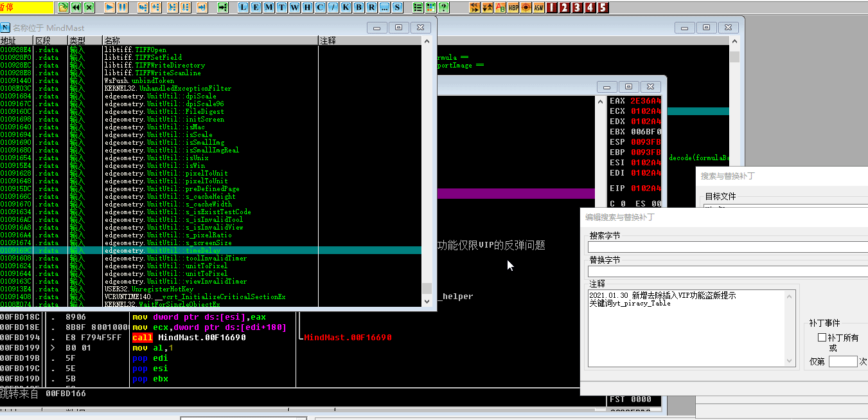The width and height of the screenshot is (868, 420).
Task: Run the program with the play icon
Action: [x=110, y=8]
